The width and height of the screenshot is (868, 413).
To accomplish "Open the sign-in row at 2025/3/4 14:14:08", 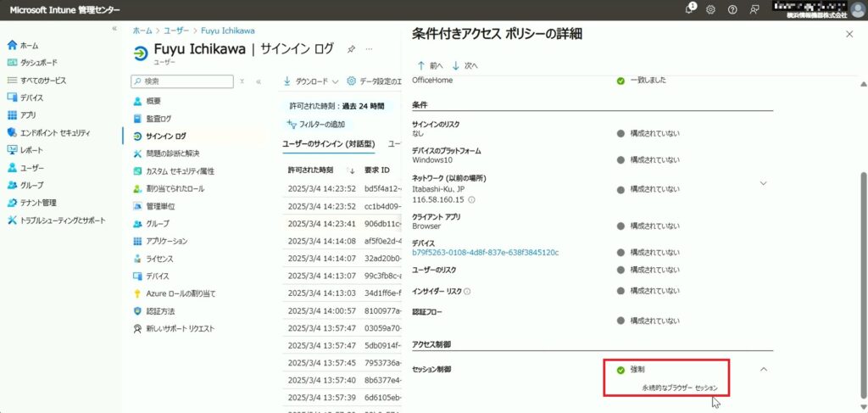I will pyautogui.click(x=342, y=242).
